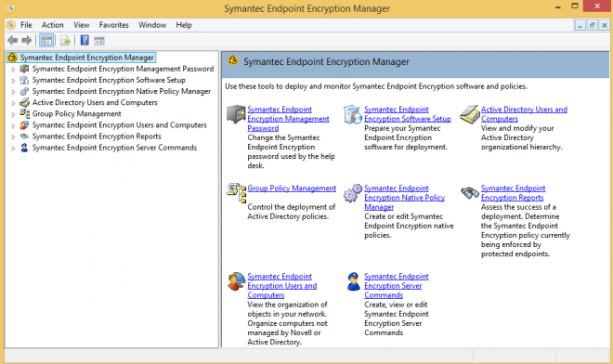Minimize the inner MMC console window
This screenshot has width=613, height=364.
580,25
